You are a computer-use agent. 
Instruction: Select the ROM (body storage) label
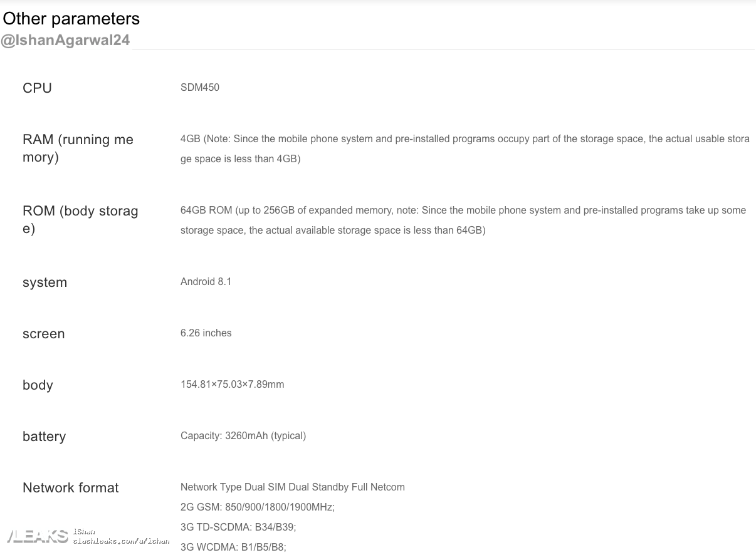pos(80,220)
